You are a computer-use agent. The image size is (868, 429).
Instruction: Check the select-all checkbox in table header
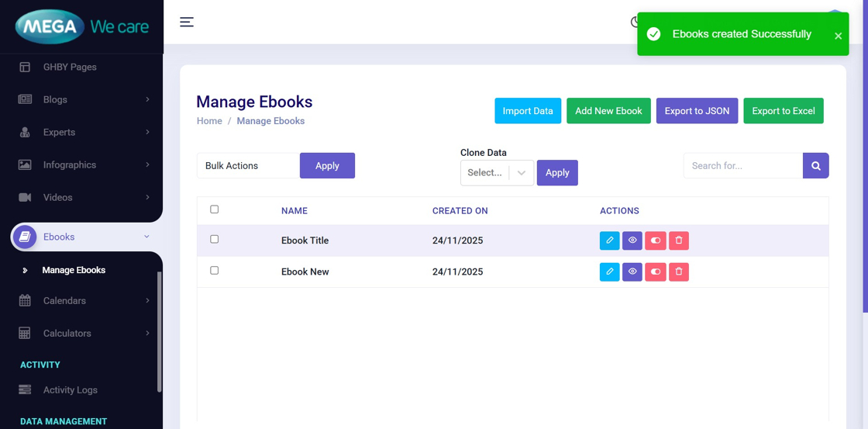(215, 209)
